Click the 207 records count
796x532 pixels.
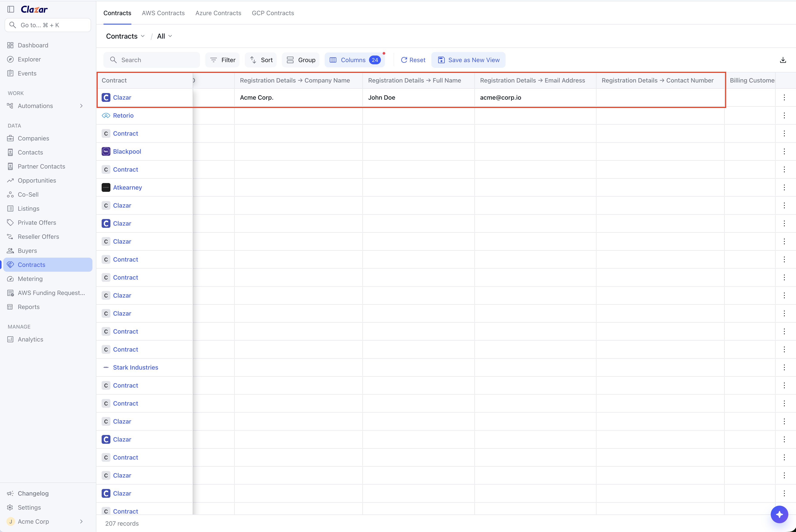pyautogui.click(x=122, y=523)
